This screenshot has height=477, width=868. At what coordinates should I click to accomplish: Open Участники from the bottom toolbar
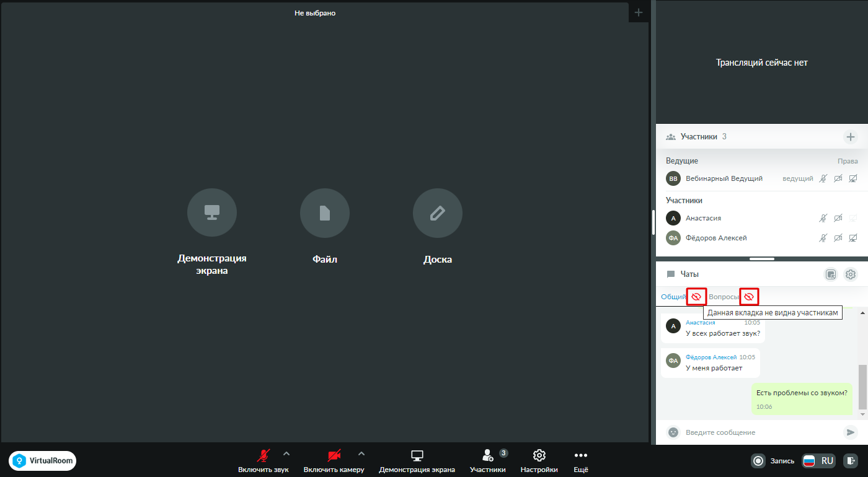coord(488,461)
